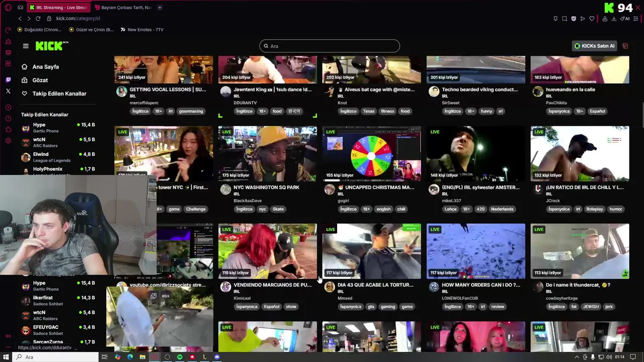Open browser profile account icon

click(604, 19)
